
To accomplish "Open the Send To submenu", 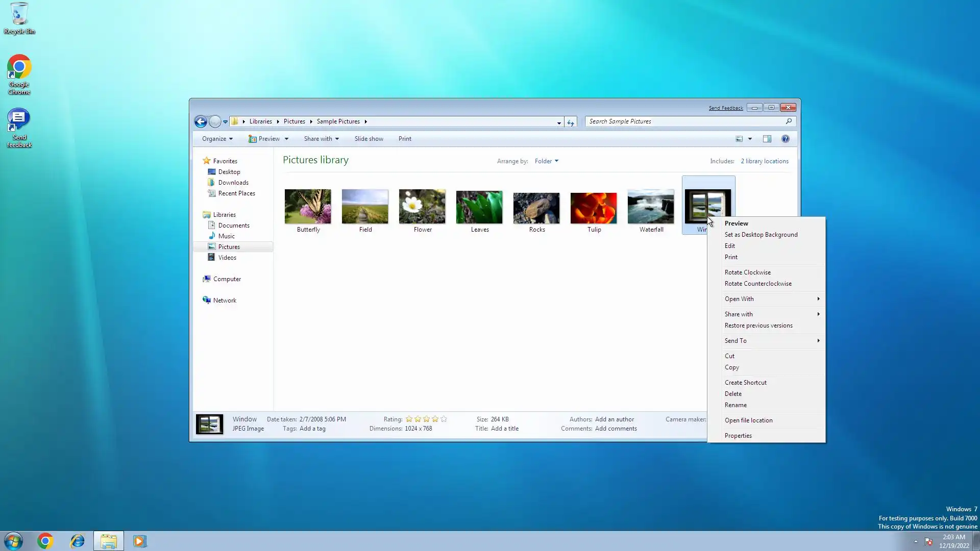I will coord(736,341).
